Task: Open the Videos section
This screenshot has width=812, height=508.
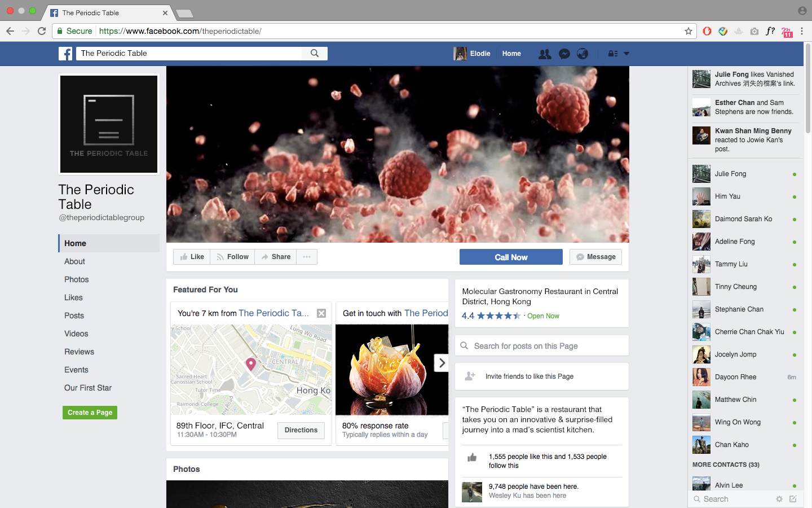Action: 76,334
